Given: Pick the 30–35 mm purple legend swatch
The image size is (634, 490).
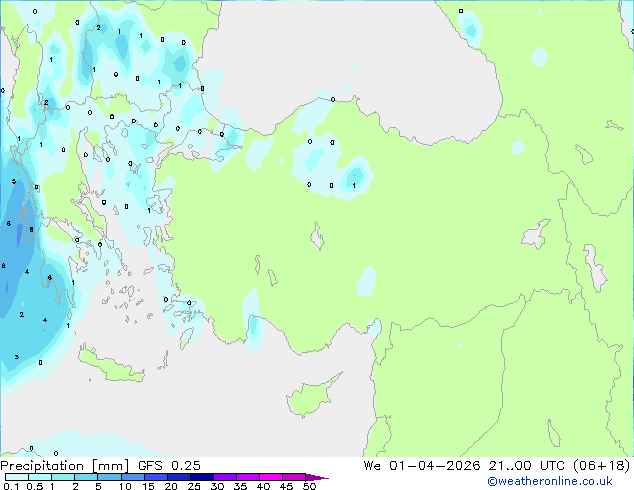Looking at the screenshot, I should point(225,477).
